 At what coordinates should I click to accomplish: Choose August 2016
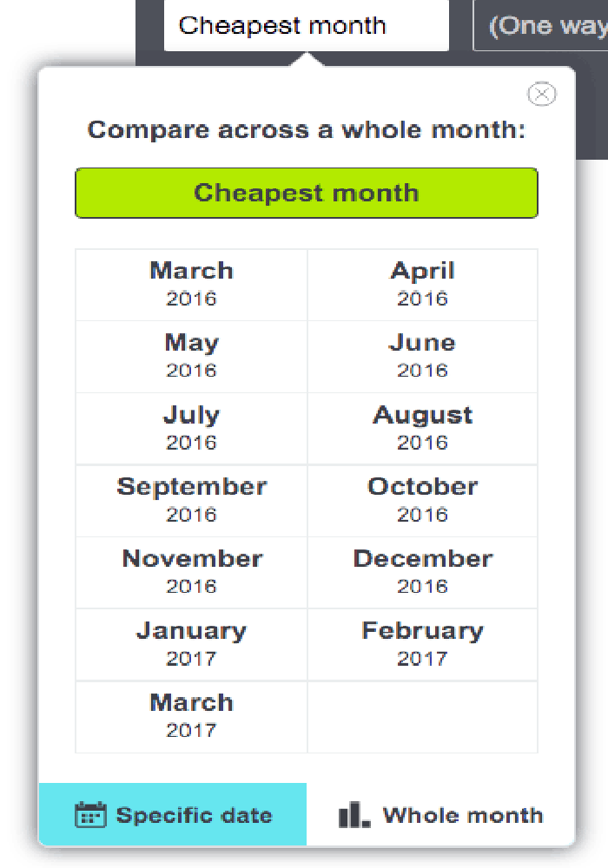422,429
